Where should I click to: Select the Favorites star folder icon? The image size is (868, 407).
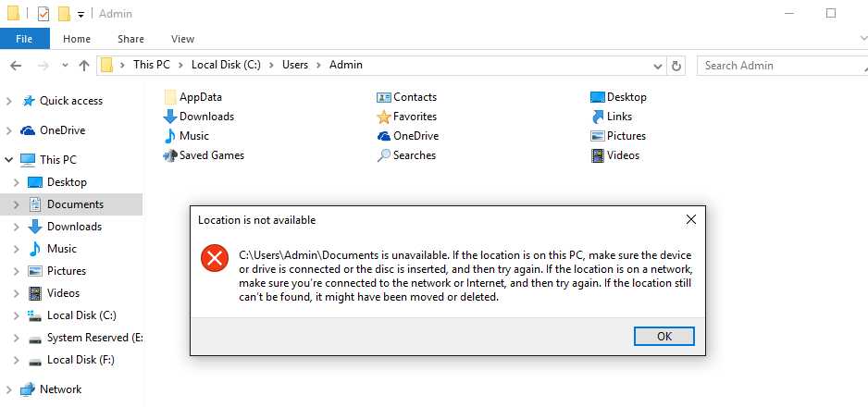[384, 117]
